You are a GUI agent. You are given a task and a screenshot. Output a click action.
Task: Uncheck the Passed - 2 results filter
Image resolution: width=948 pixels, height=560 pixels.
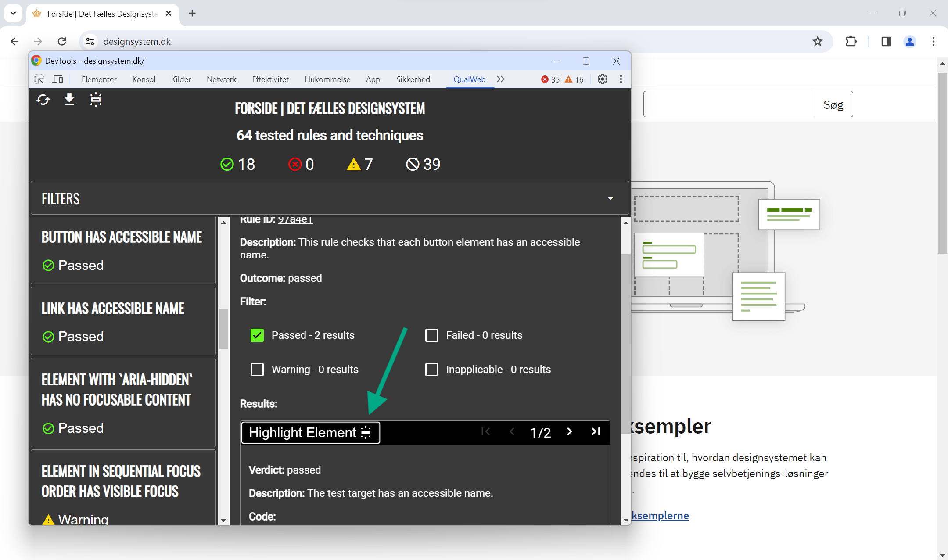click(x=257, y=335)
